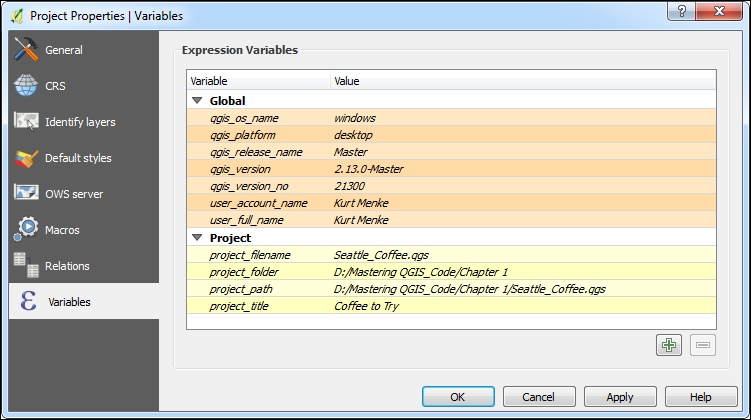The height and width of the screenshot is (420, 751).
Task: Select the CRS globe icon
Action: click(26, 86)
